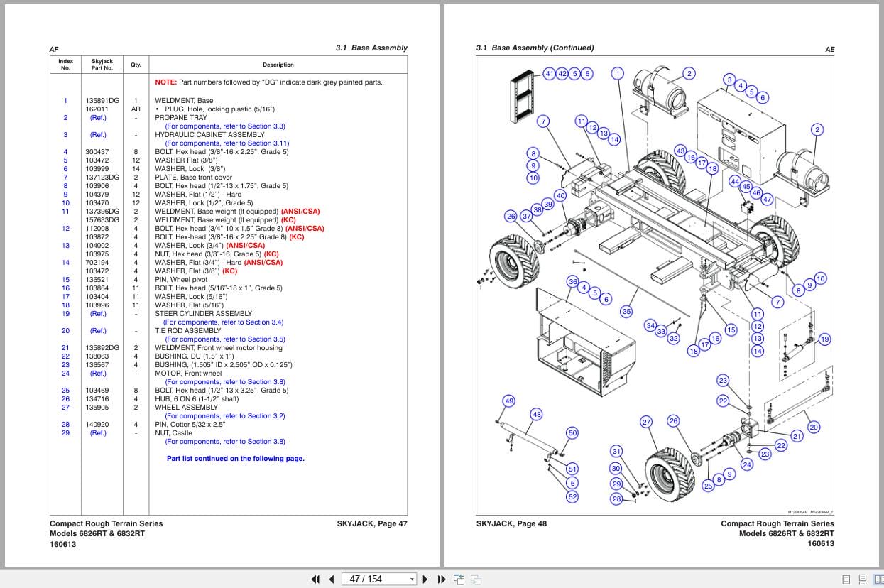The width and height of the screenshot is (884, 588).
Task: Click 'NUT, Castle' description
Action: tap(173, 433)
